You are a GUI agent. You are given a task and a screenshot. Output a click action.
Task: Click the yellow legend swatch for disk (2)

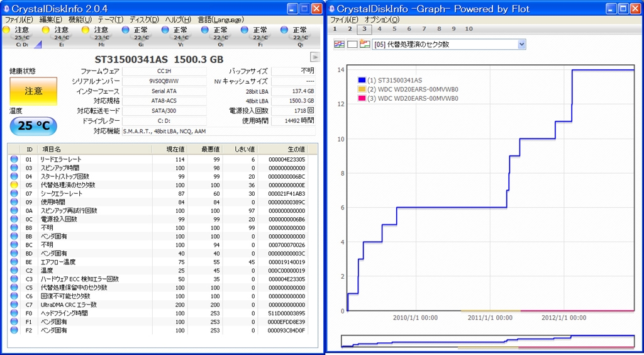pos(362,89)
